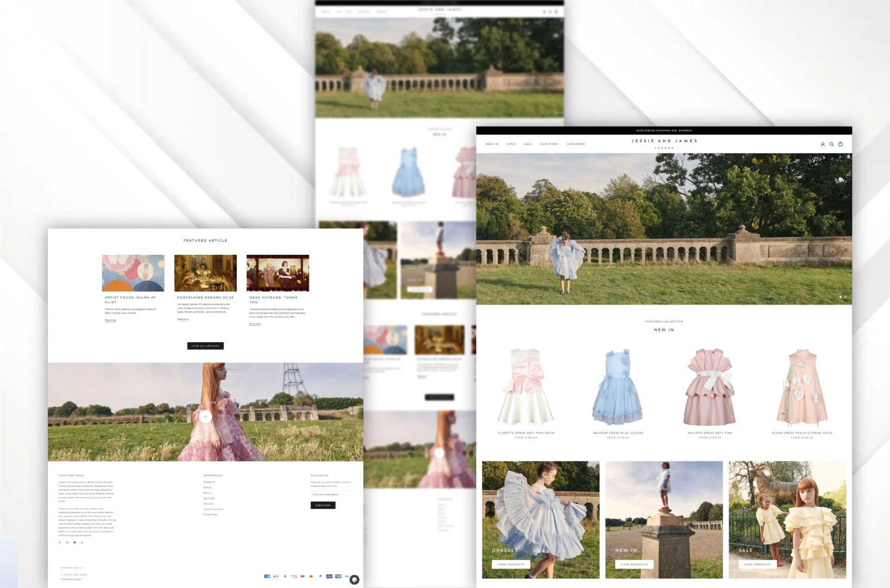
Task: Click the TikTok footer icon
Action: (82, 543)
